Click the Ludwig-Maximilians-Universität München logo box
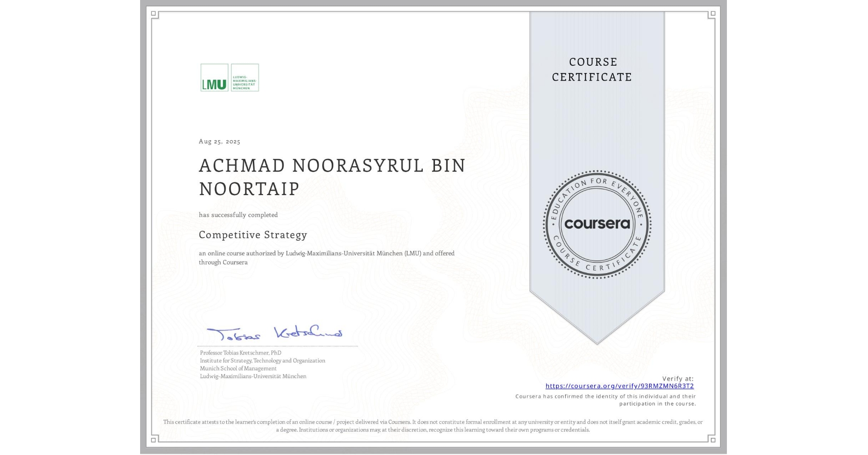Image resolution: width=868 pixels, height=455 pixels. [x=244, y=77]
